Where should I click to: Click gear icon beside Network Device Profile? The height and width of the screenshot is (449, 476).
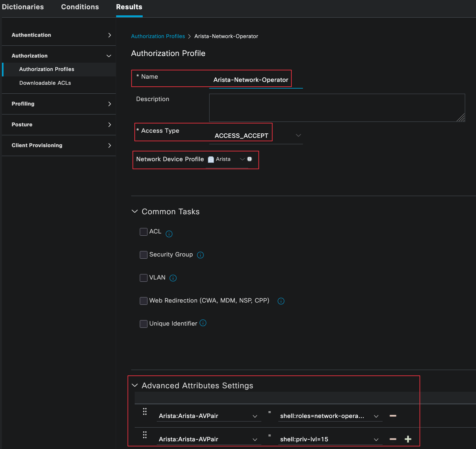tap(250, 159)
